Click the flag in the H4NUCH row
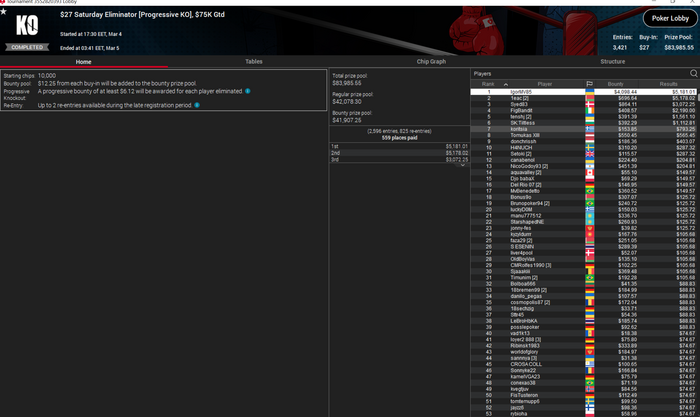The image size is (700, 417). tap(590, 147)
